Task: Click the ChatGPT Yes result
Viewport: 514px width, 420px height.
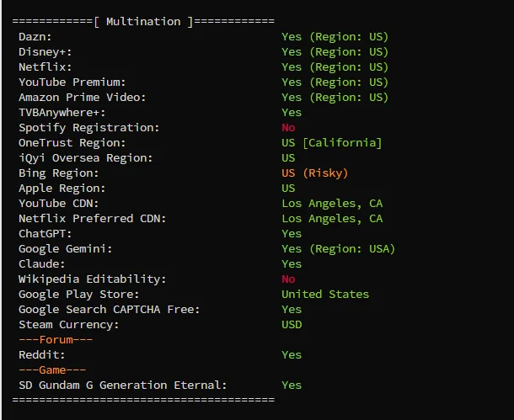Action: tap(292, 234)
